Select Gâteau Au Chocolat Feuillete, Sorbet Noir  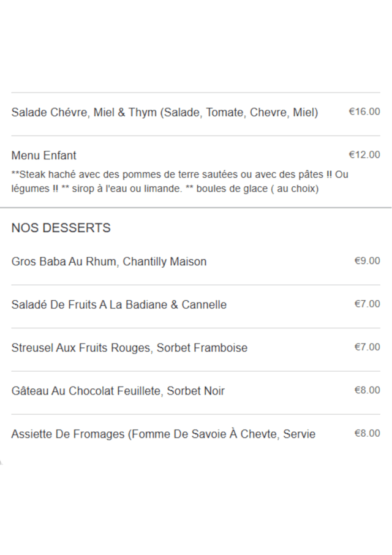(118, 391)
